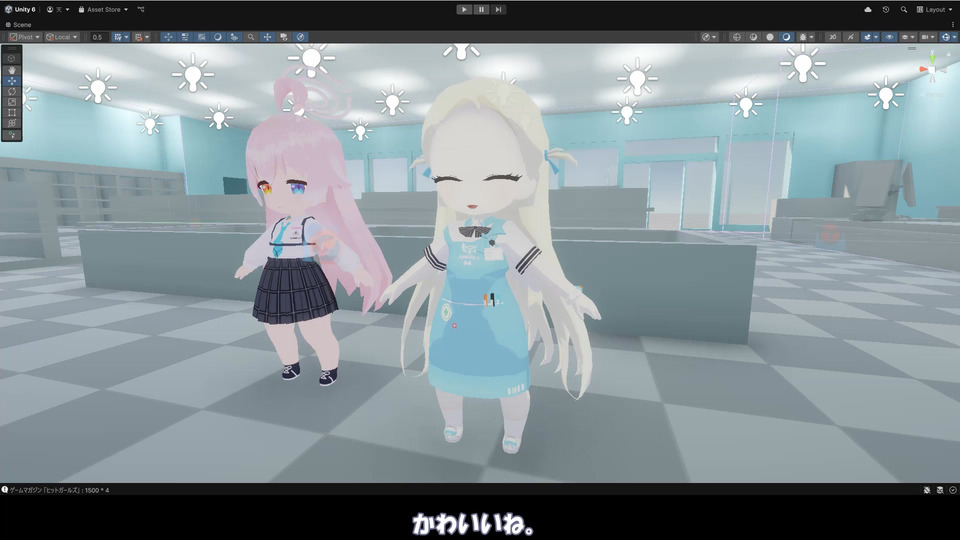Toggle scene visibility eye icon
The width and height of the screenshot is (960, 540).
tap(889, 37)
